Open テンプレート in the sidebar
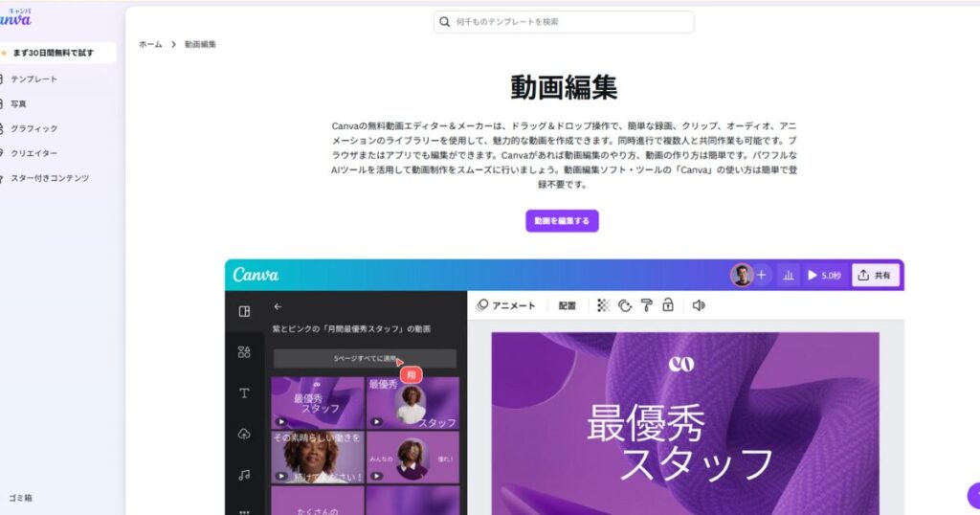Viewport: 980px width, 515px height. (33, 79)
